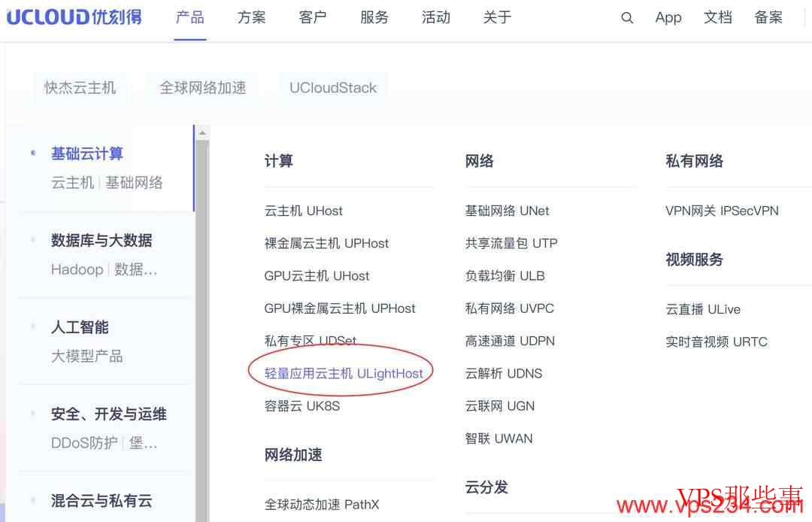Open 容器云 UK8S product
Screen dimensions: 812x522
tap(302, 406)
